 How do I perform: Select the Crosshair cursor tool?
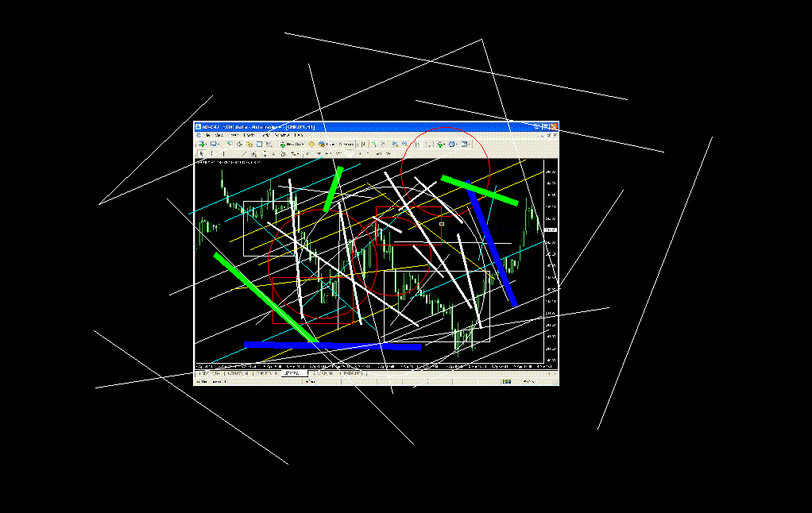(211, 154)
